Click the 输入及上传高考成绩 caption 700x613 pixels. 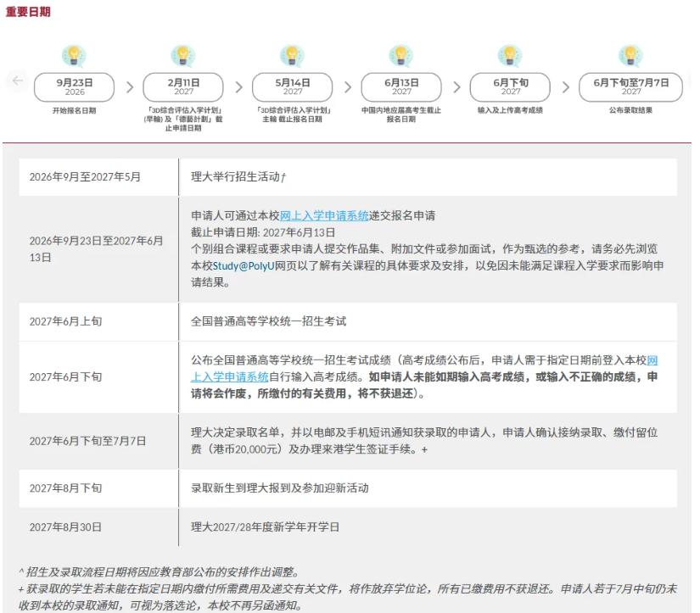click(x=510, y=110)
